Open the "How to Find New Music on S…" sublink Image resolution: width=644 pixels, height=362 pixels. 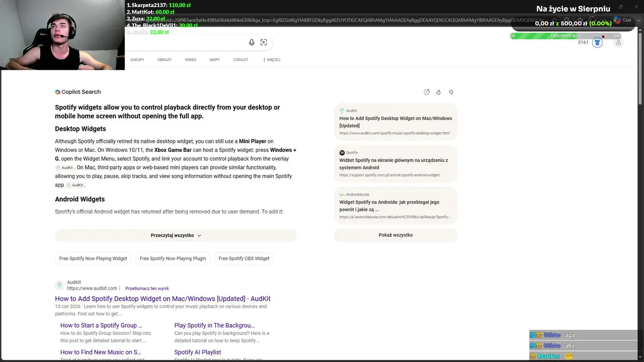pyautogui.click(x=101, y=352)
